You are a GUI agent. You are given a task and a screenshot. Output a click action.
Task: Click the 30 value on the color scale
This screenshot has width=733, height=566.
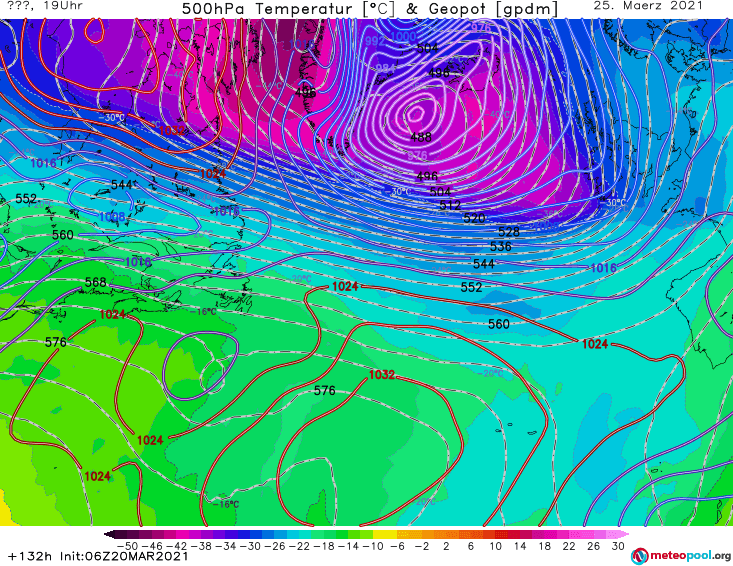[618, 546]
